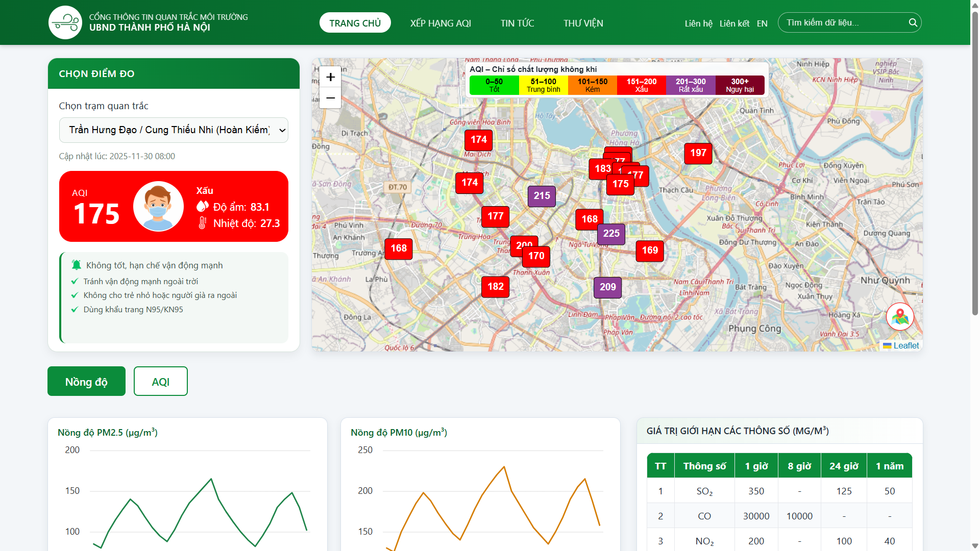The width and height of the screenshot is (980, 551).
Task: Click the search magnifier icon
Action: pyautogui.click(x=913, y=22)
